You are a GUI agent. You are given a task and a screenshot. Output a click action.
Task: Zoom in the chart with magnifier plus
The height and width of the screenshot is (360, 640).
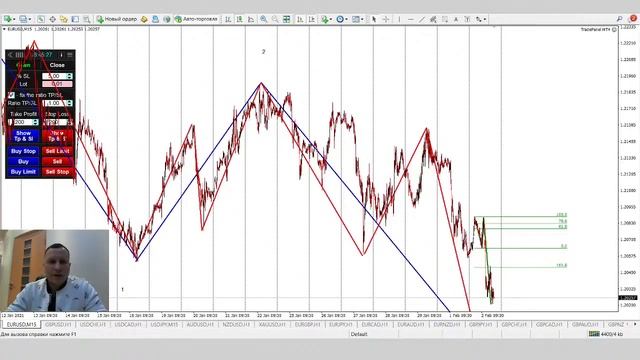264,19
